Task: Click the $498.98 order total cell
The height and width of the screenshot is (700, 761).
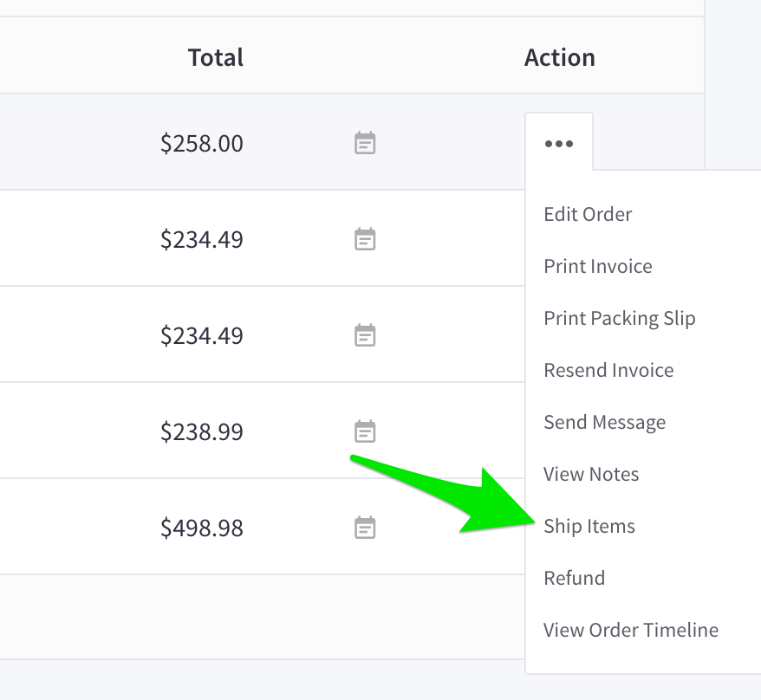Action: [201, 528]
